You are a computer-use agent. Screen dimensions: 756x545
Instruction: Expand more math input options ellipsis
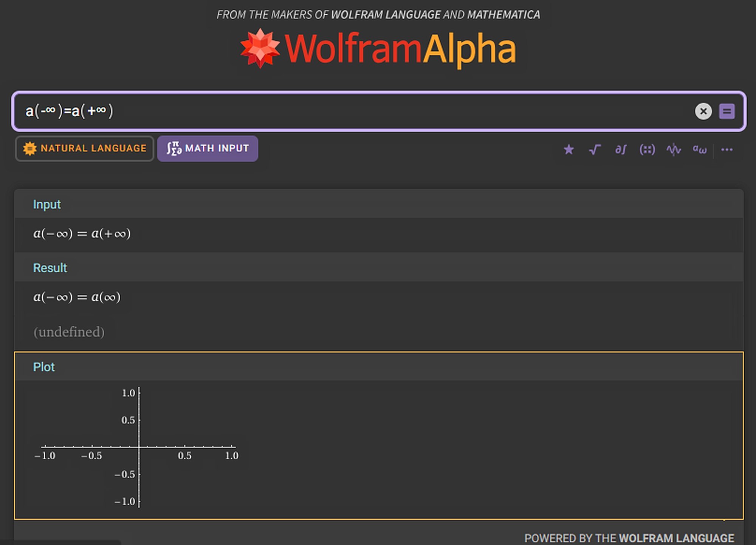point(727,150)
